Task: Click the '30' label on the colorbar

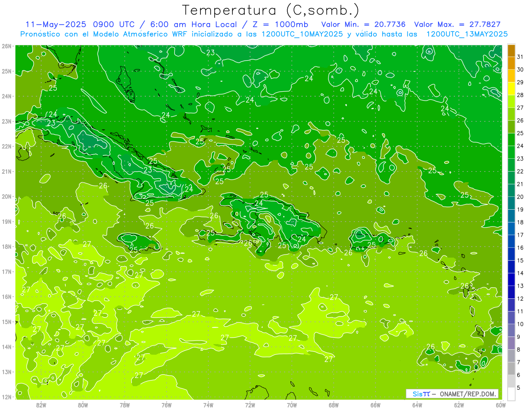Action: [520, 70]
